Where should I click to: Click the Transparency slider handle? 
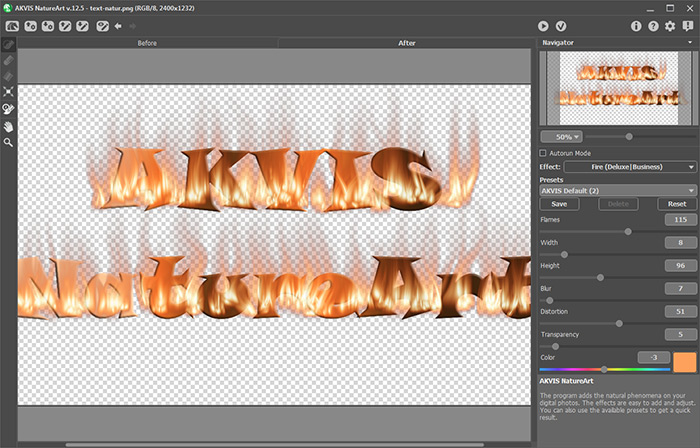[x=555, y=346]
